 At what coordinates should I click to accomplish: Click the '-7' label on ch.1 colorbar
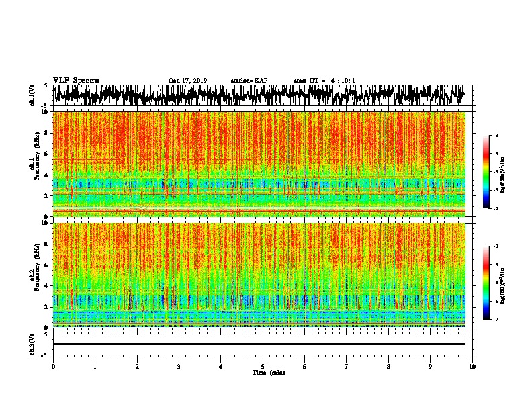(x=495, y=208)
